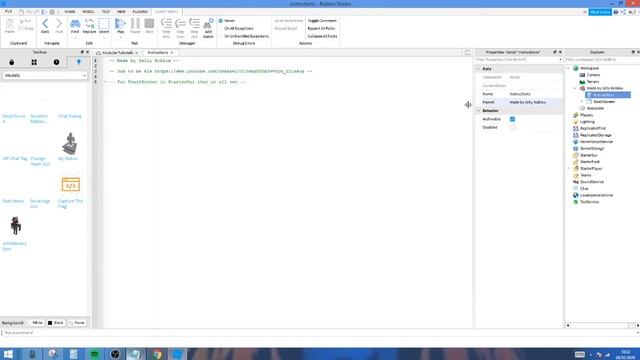
Task: Click the Step Over debugger icon
Action: [180, 28]
